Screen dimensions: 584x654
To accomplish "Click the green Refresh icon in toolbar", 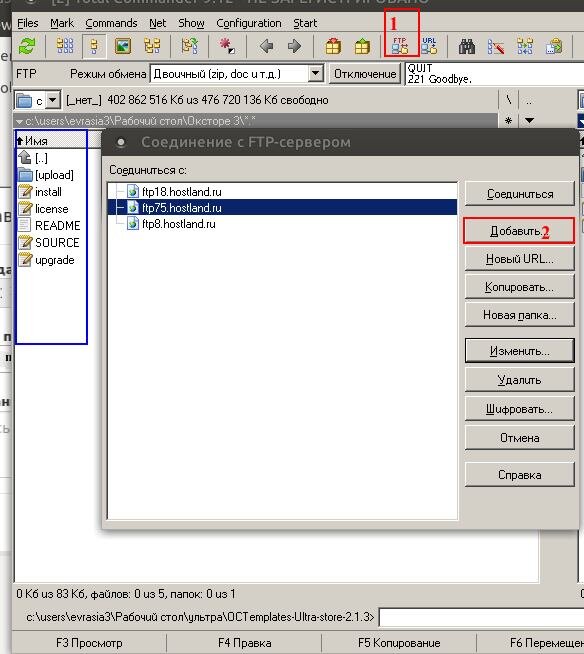I will pyautogui.click(x=27, y=46).
